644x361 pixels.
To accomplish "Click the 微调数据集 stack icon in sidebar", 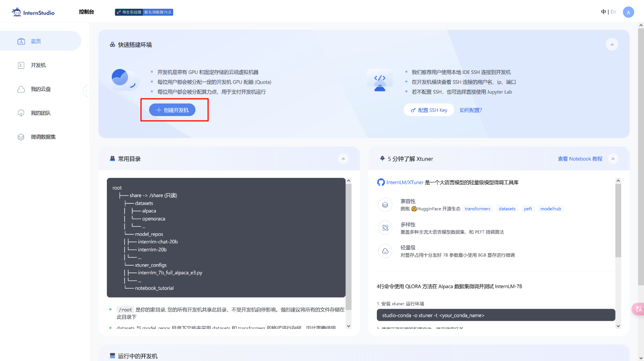I will pyautogui.click(x=21, y=137).
